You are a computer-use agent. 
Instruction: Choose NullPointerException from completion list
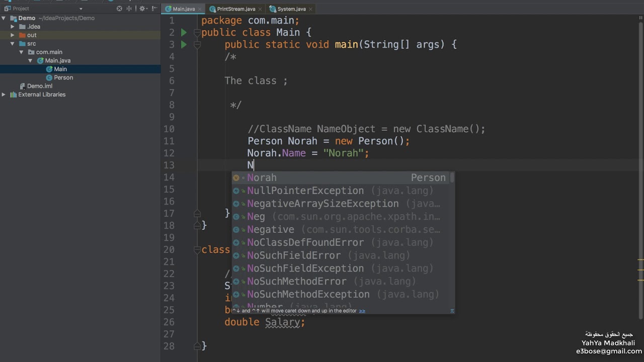[341, 191]
